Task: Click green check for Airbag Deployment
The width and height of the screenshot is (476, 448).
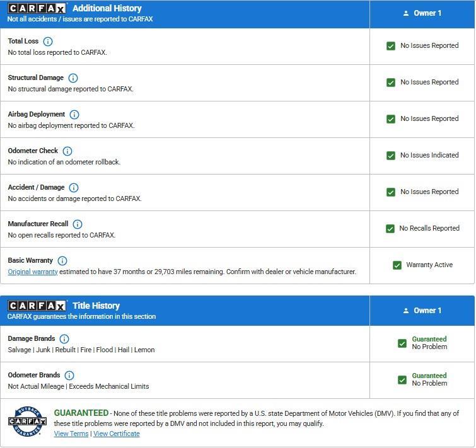Action: coord(391,119)
